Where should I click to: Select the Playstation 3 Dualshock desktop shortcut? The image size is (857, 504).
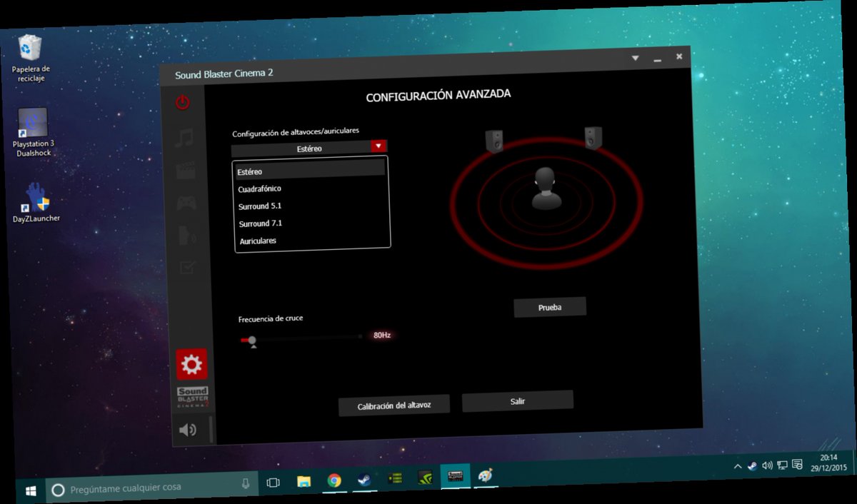point(34,133)
